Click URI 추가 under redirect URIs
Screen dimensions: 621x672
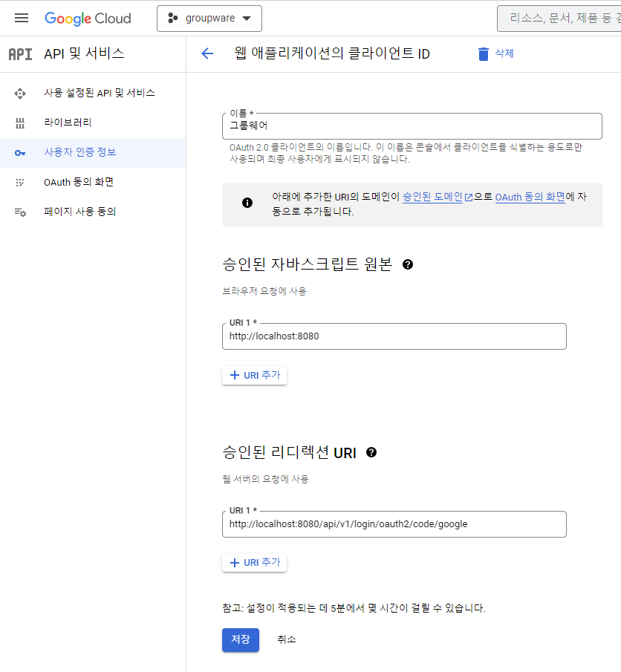[254, 562]
